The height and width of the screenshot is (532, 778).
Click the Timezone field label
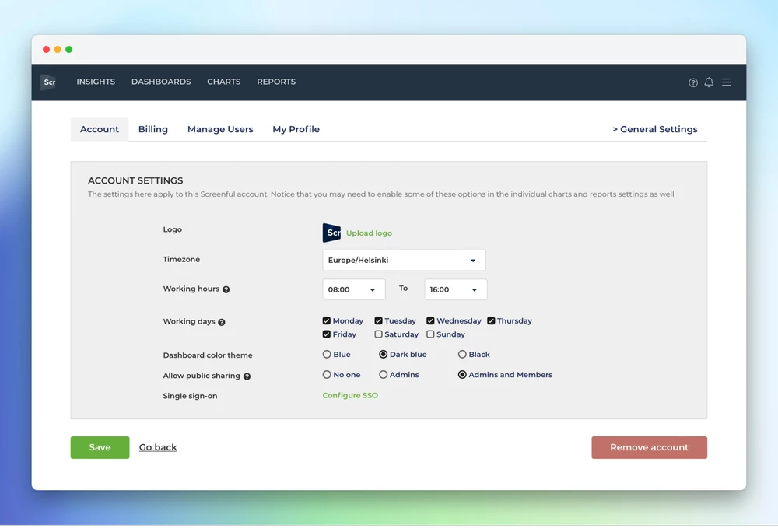tap(181, 259)
